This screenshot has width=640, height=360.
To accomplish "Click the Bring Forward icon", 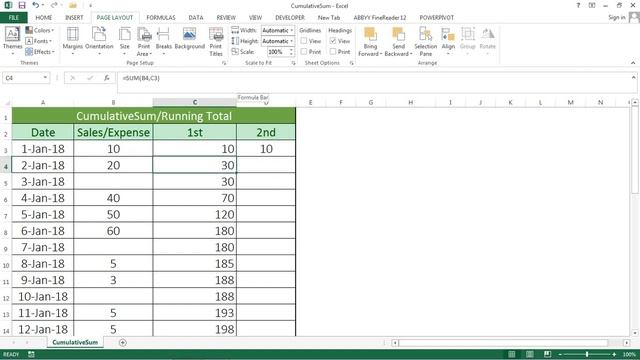I will (370, 34).
